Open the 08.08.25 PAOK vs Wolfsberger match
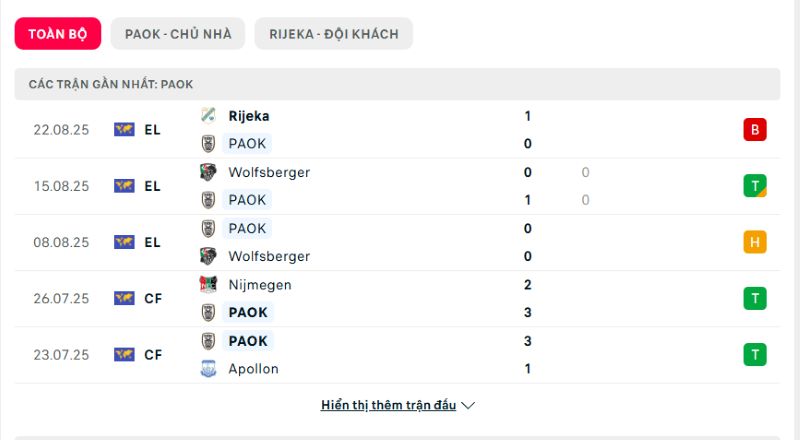The height and width of the screenshot is (440, 800). [397, 242]
